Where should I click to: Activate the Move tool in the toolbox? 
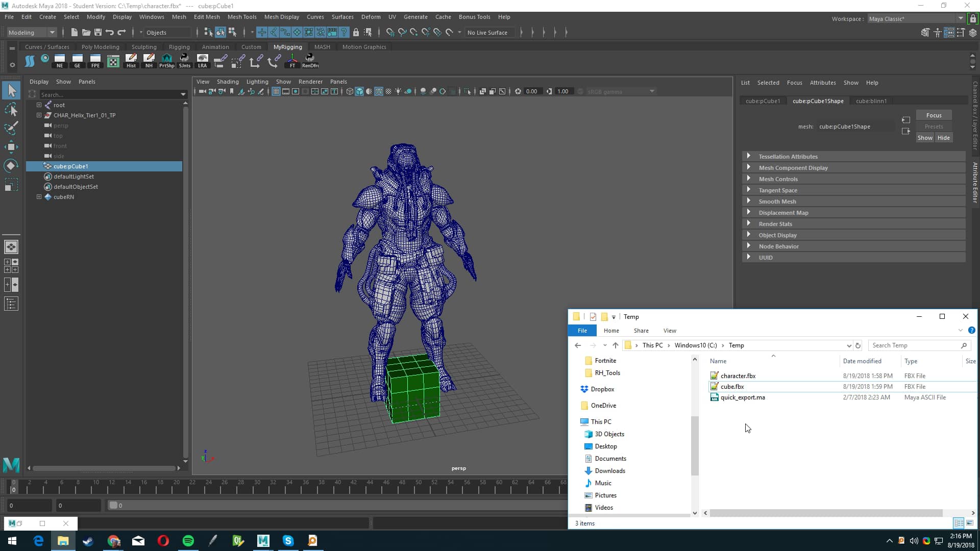11,147
